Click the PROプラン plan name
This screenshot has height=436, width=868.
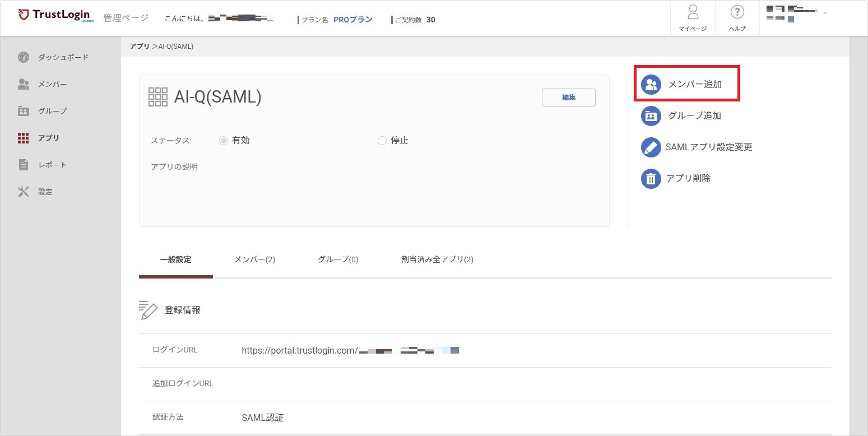353,20
